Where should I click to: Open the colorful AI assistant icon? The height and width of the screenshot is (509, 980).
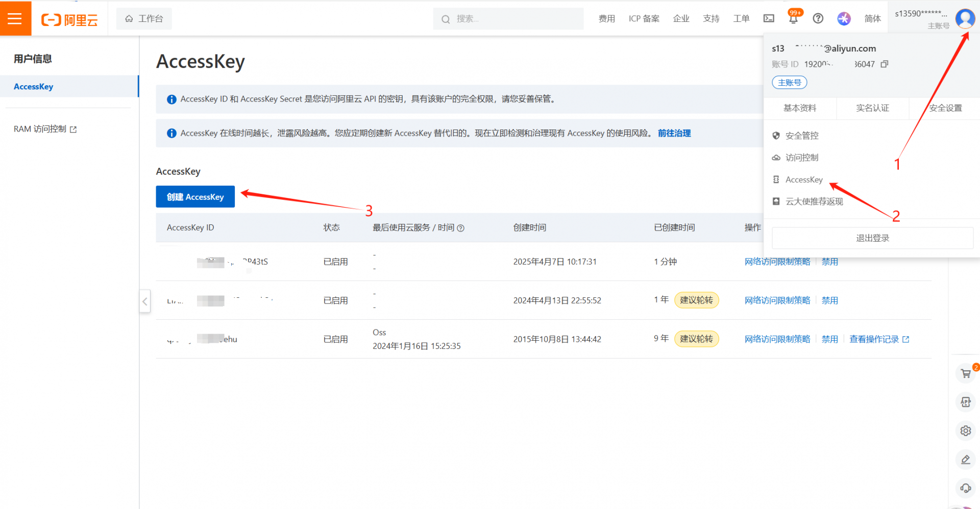844,19
